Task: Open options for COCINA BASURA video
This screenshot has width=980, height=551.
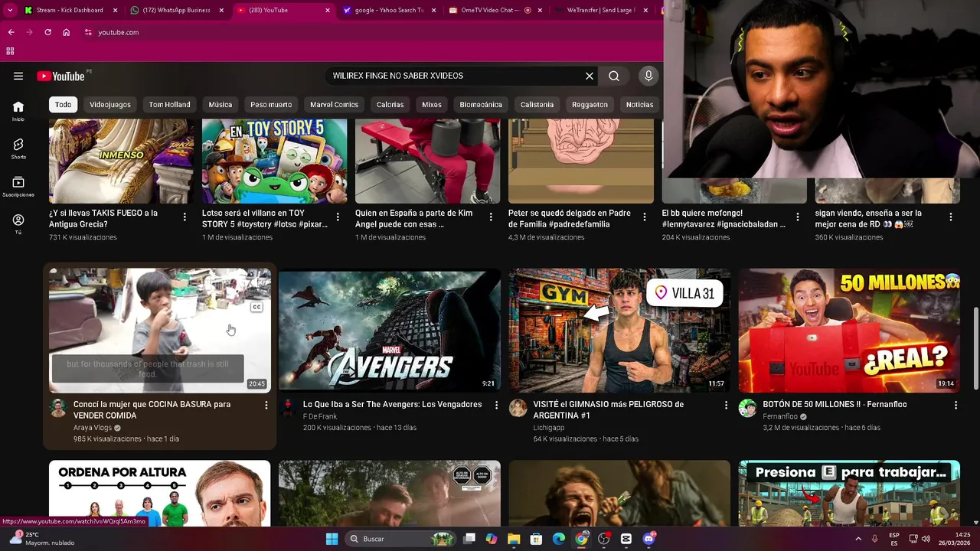Action: (266, 405)
